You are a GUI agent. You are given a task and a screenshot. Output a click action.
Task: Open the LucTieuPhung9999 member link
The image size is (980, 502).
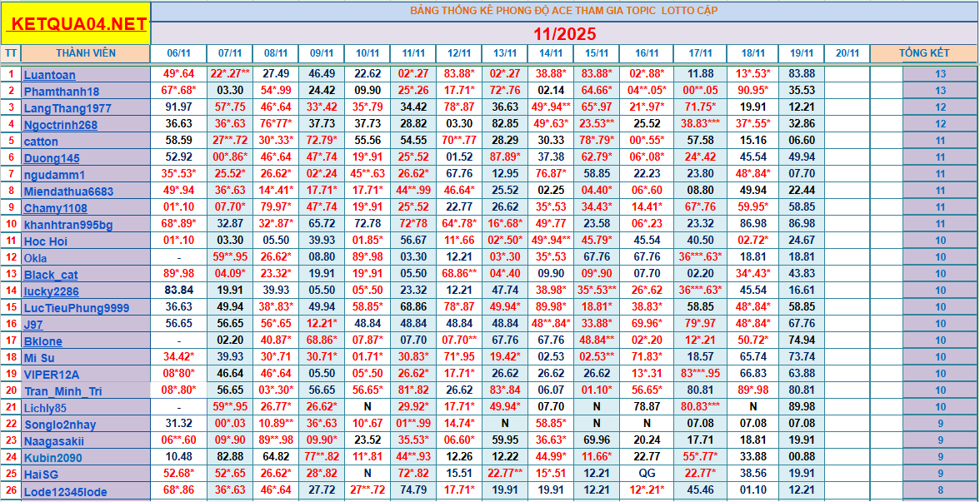pos(76,308)
